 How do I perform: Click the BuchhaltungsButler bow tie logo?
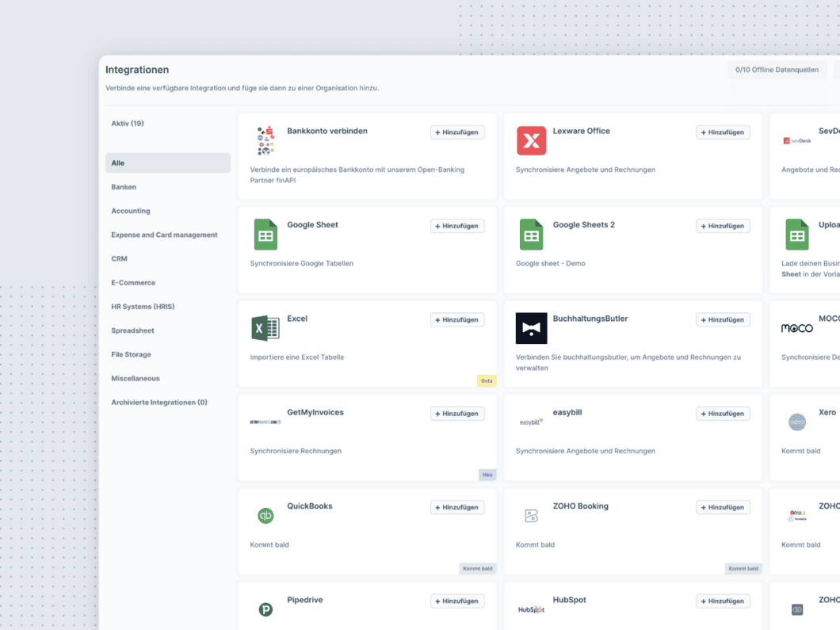coord(531,328)
